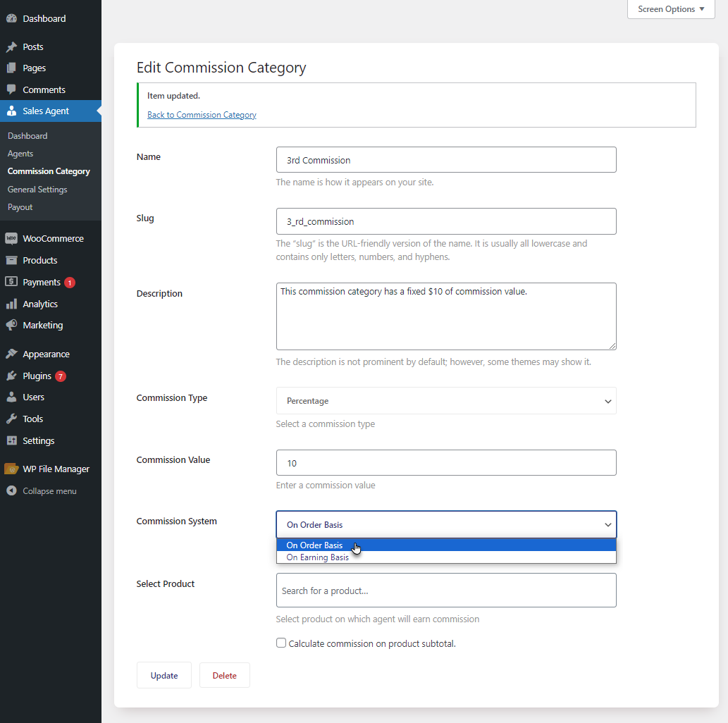Click the Plugins plug icon
Screen dimensions: 728x723
click(x=11, y=376)
